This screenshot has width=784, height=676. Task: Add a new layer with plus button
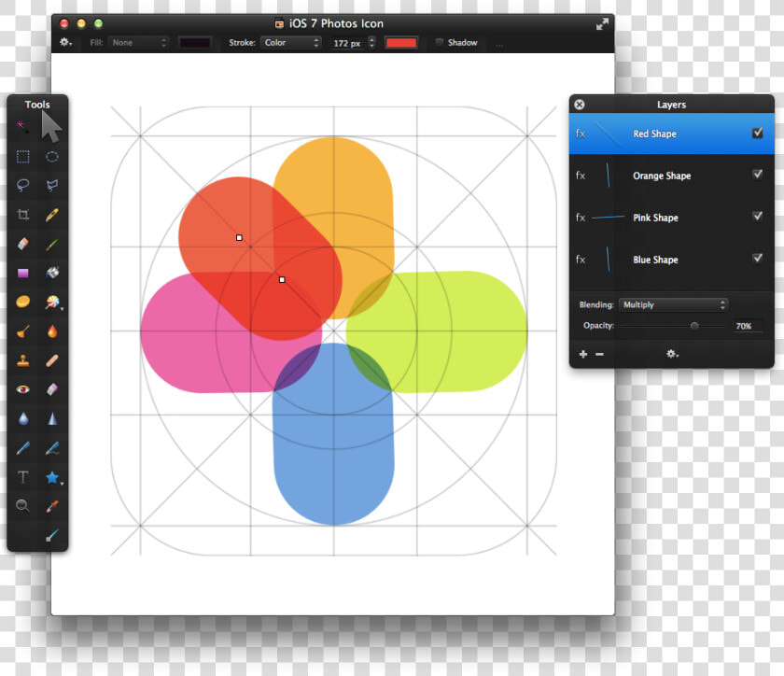[x=583, y=354]
